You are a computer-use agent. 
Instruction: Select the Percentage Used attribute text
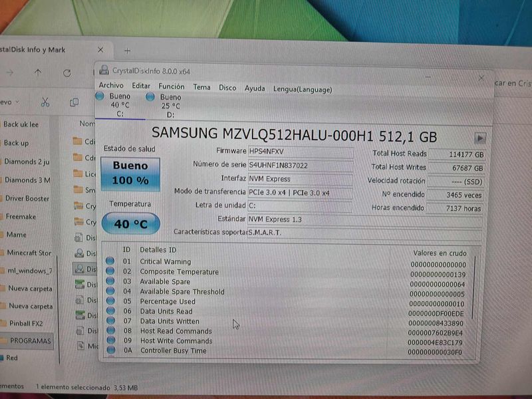pos(168,301)
